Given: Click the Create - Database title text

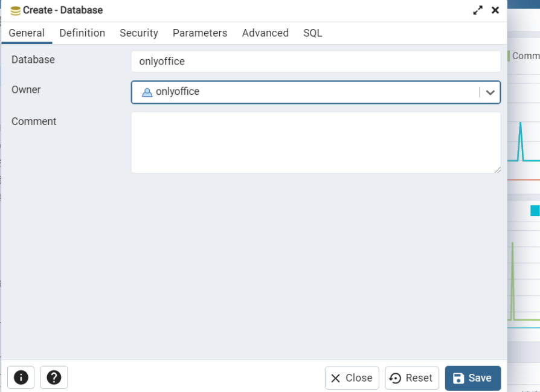Looking at the screenshot, I should tap(63, 10).
